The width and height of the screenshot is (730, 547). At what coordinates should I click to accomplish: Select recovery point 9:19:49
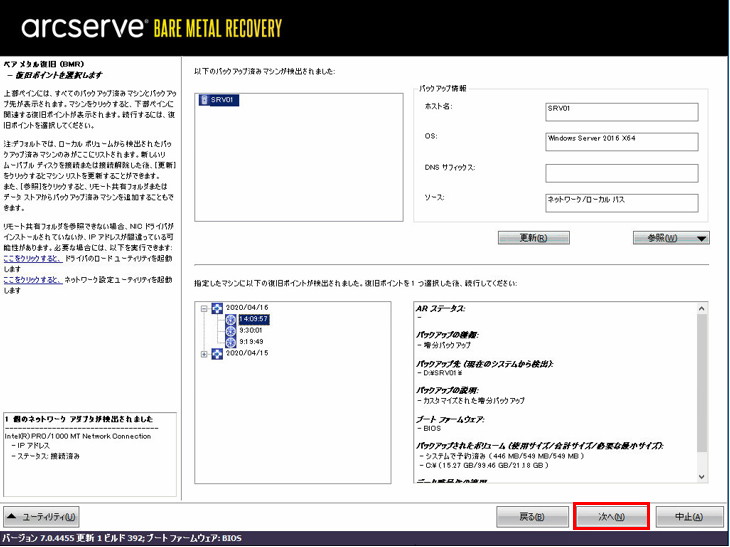tap(251, 342)
